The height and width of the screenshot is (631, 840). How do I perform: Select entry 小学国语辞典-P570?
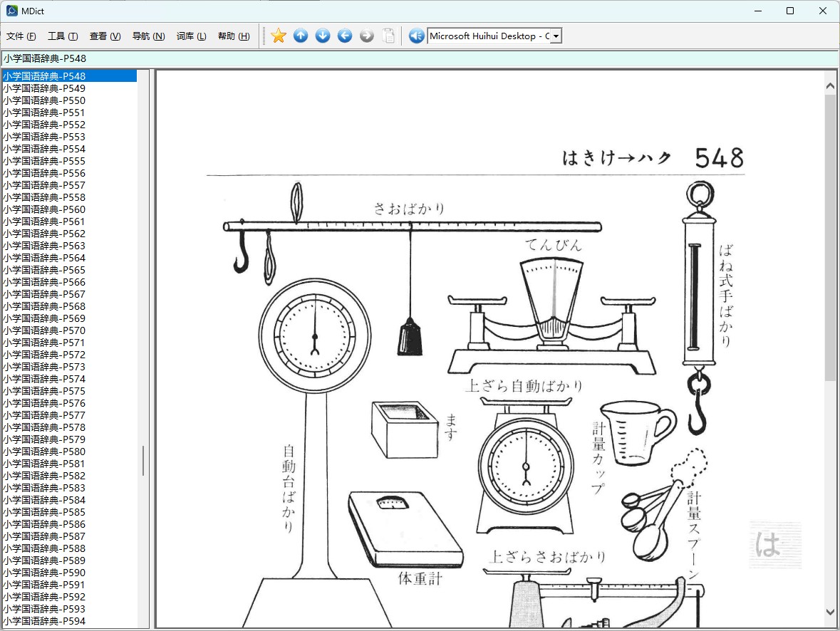point(69,330)
